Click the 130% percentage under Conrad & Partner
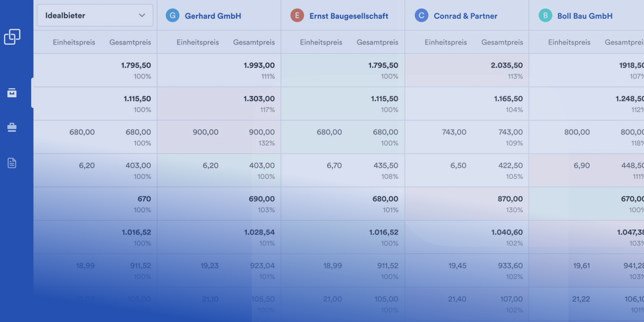This screenshot has height=322, width=644. pyautogui.click(x=514, y=210)
